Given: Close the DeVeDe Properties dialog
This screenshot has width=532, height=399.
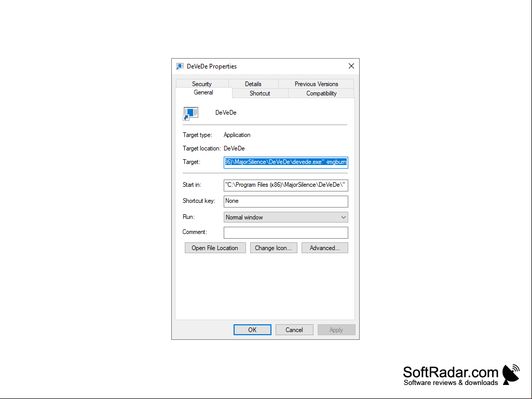Looking at the screenshot, I should tap(351, 66).
